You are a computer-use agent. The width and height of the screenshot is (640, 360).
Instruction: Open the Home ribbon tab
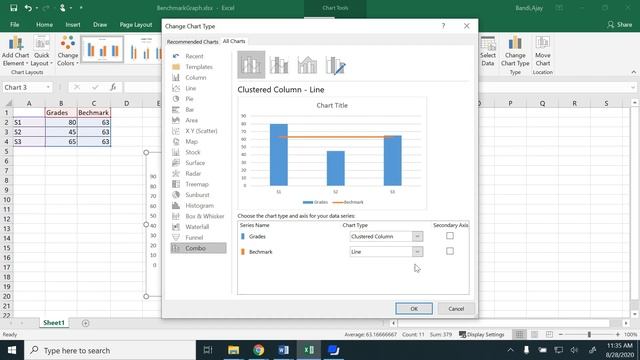point(44,24)
